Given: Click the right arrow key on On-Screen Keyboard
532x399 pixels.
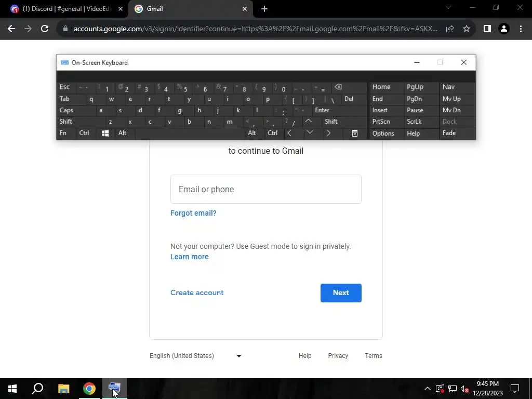Looking at the screenshot, I should (328, 134).
